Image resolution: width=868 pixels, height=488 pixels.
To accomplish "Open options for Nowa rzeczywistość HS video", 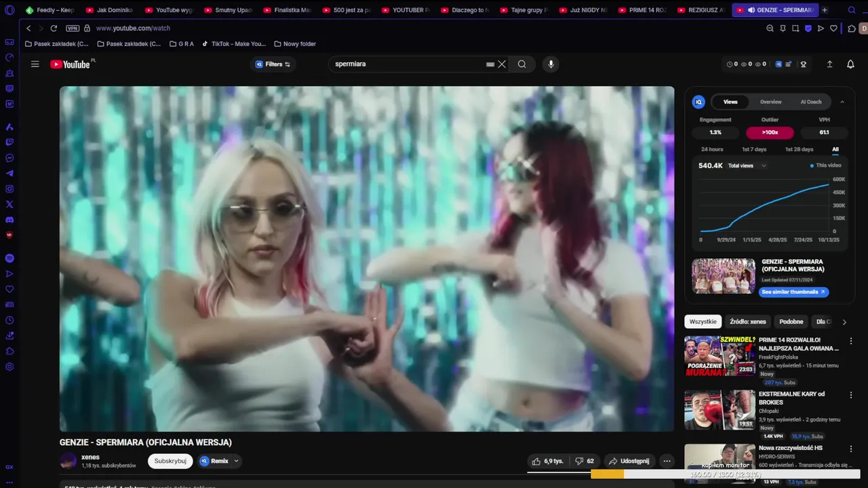I will pyautogui.click(x=851, y=449).
